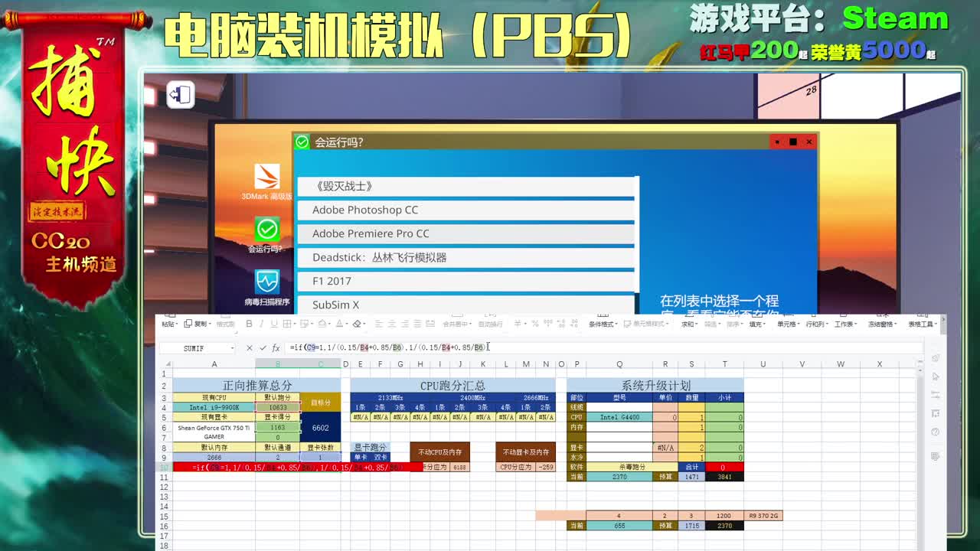This screenshot has width=980, height=551.
Task: Click the AutoSum (求和) icon
Action: point(686,323)
